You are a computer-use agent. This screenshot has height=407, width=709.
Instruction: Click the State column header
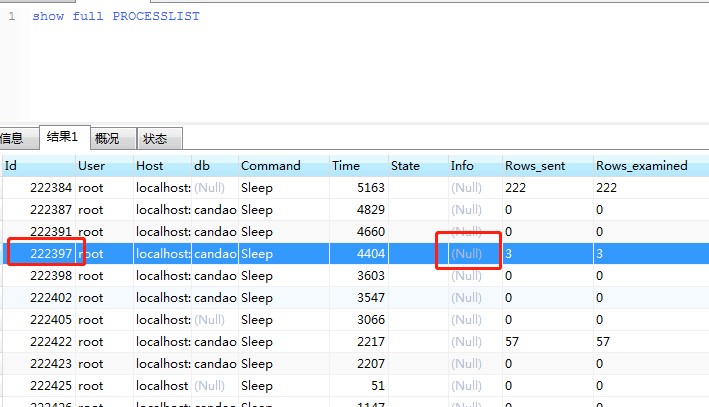point(416,166)
